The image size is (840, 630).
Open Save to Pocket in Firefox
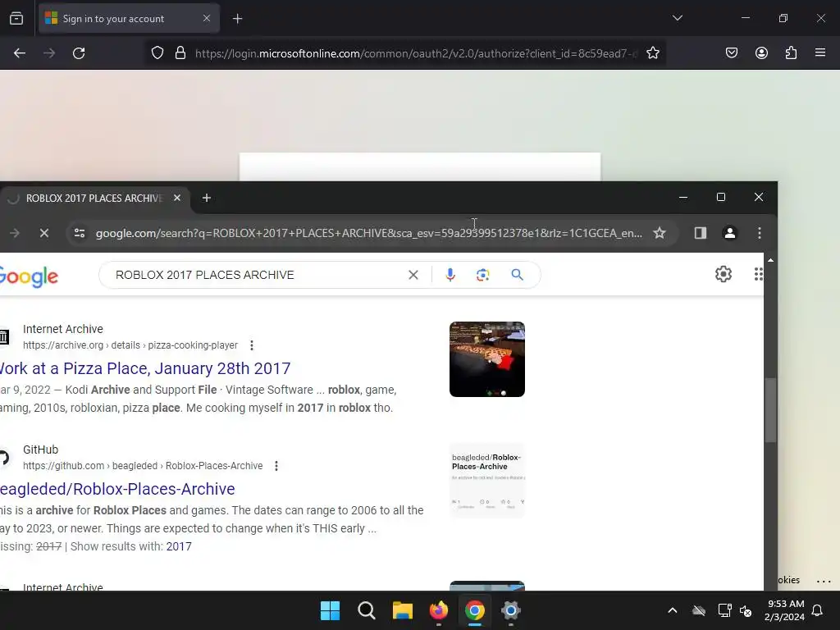tap(731, 53)
